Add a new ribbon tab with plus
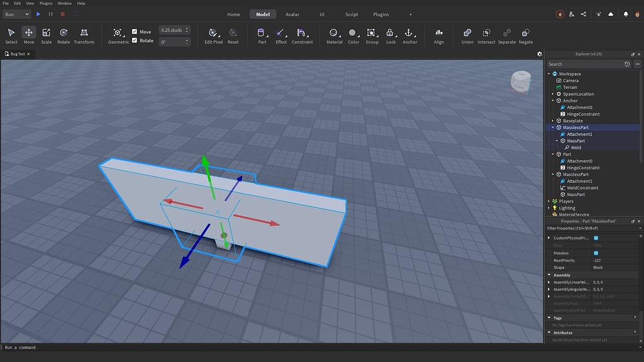This screenshot has height=362, width=644. click(410, 14)
